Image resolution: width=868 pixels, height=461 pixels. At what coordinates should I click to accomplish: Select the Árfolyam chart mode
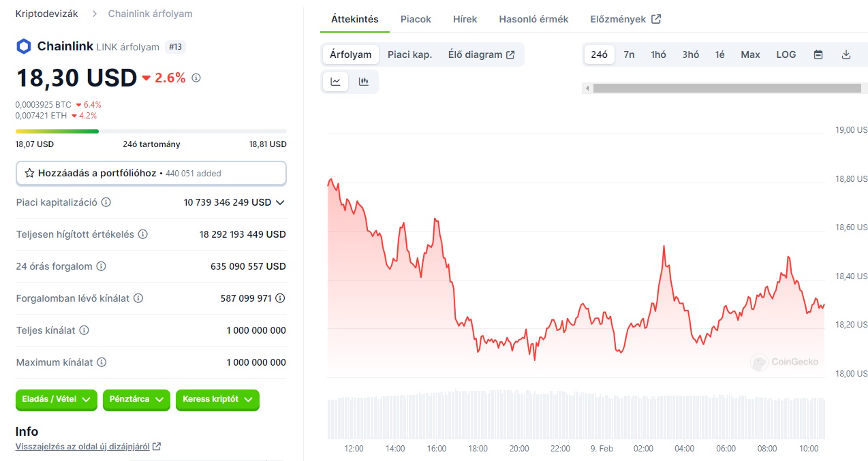(351, 54)
